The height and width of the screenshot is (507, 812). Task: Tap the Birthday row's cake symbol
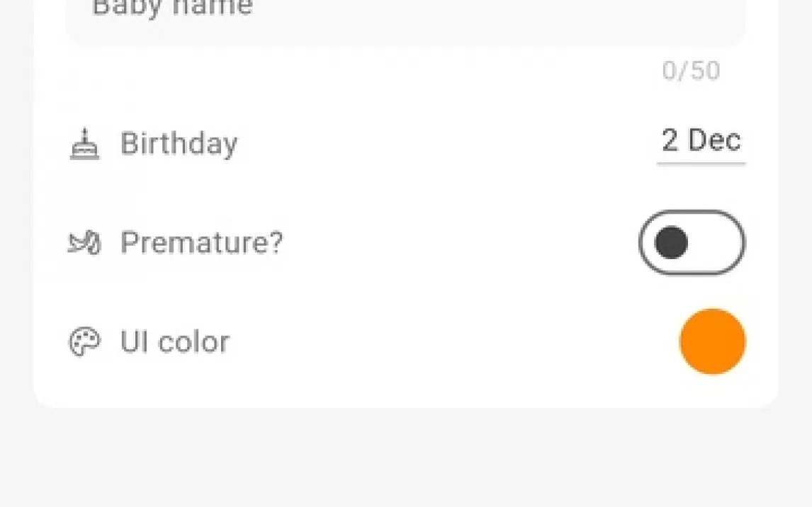(84, 144)
